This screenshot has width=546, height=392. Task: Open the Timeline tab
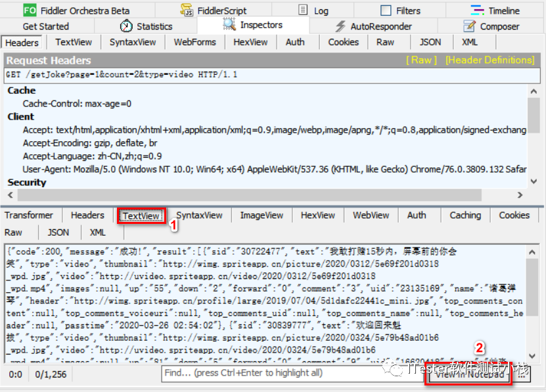coord(495,11)
